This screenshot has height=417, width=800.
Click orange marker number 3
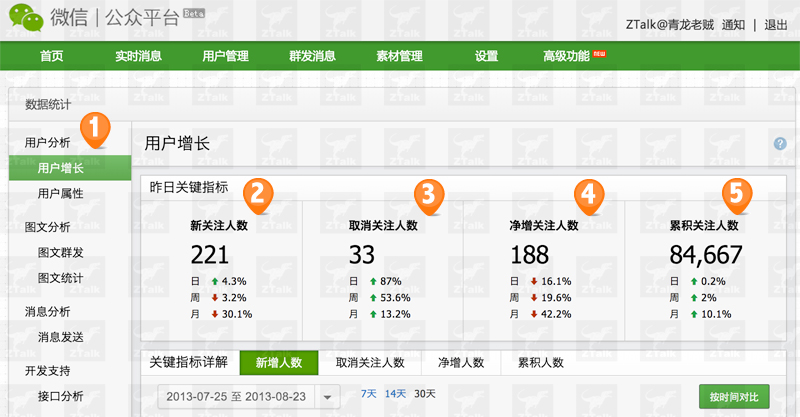click(428, 192)
